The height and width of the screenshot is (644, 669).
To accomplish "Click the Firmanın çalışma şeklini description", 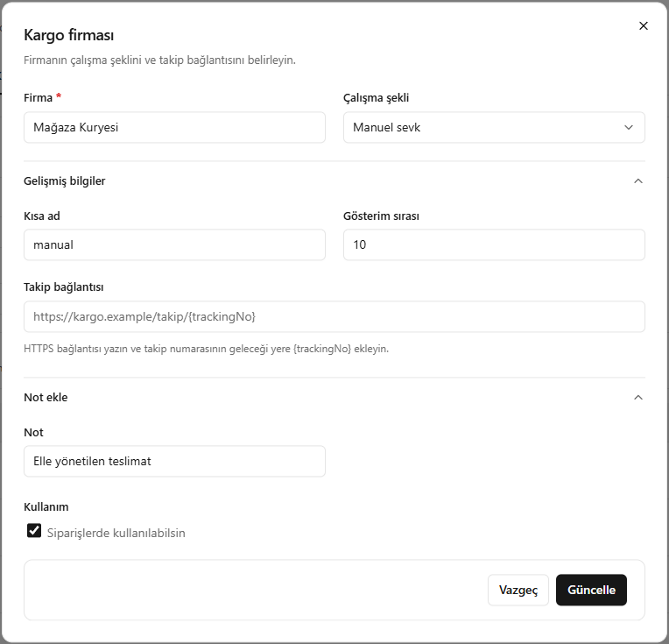I will click(x=159, y=60).
